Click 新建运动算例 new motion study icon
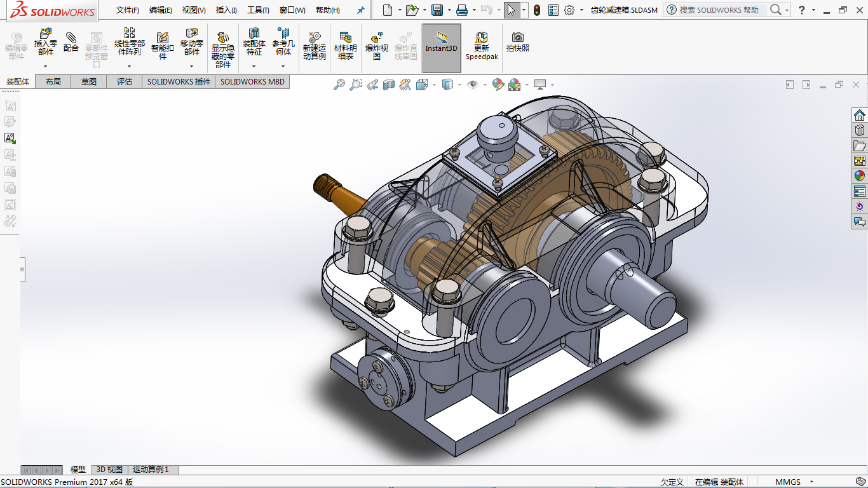Viewport: 868px width, 488px height. point(314,38)
